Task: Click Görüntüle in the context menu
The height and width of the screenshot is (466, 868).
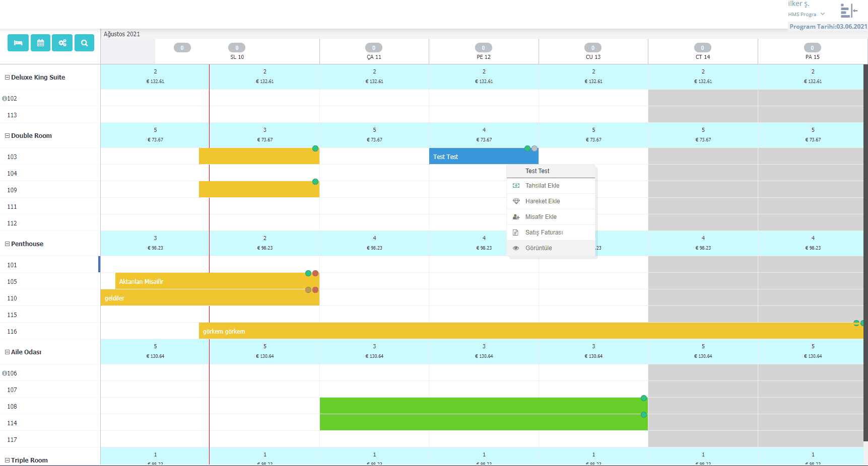Action: click(551, 248)
